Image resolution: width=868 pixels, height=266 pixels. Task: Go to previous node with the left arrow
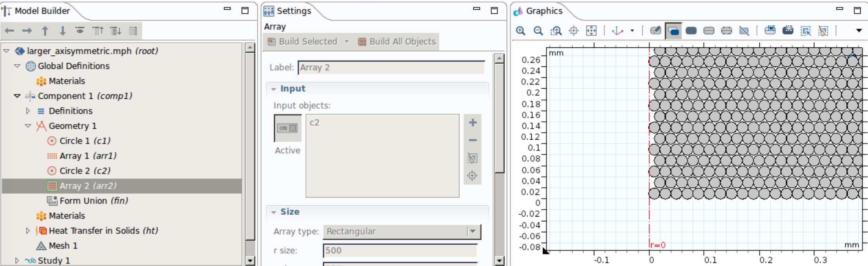point(10,31)
